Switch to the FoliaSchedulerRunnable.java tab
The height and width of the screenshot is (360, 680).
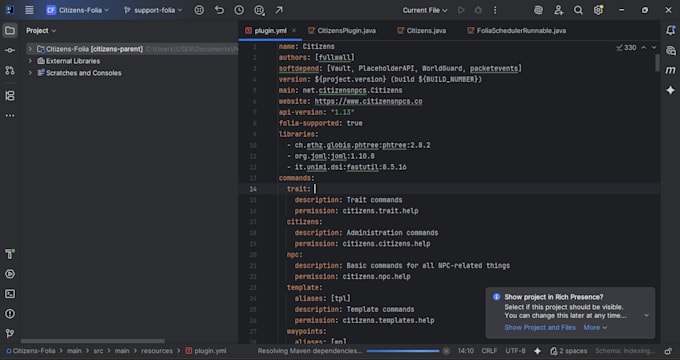[x=517, y=31]
